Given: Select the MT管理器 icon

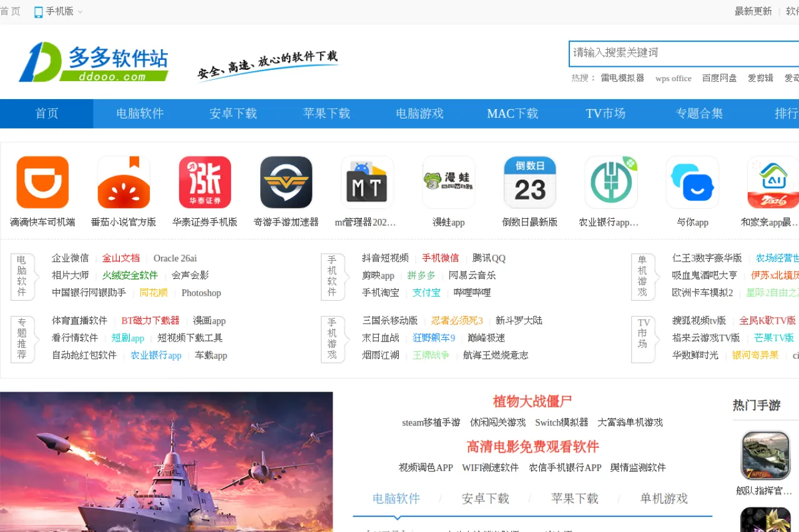Looking at the screenshot, I should (x=367, y=182).
